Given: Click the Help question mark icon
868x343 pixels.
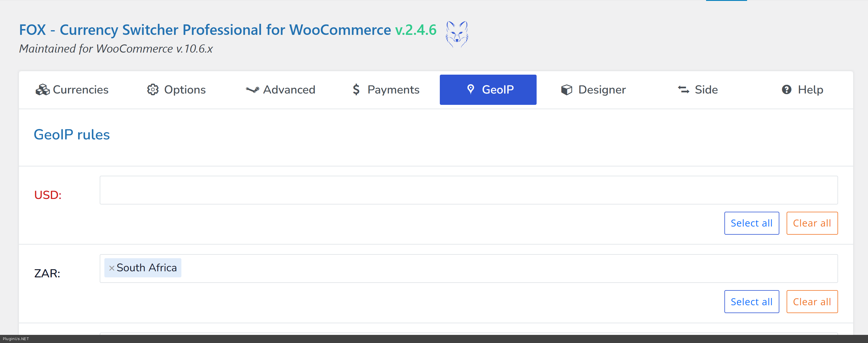Looking at the screenshot, I should [786, 89].
